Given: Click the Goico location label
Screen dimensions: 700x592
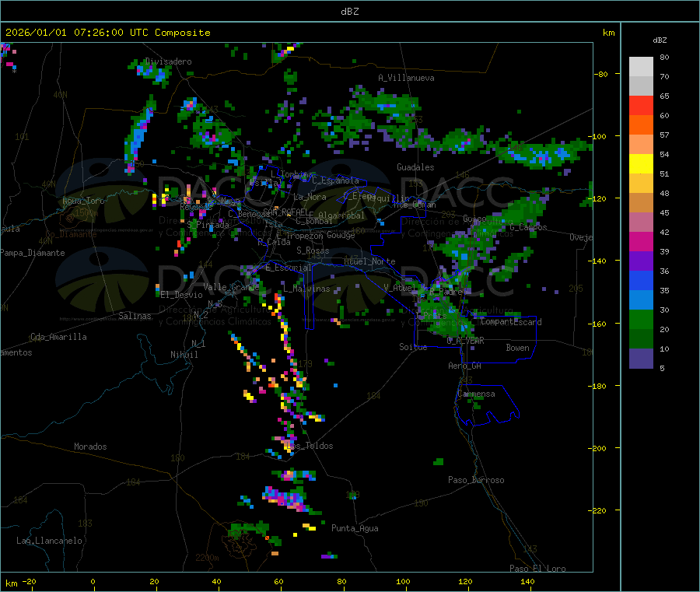Looking at the screenshot, I should point(474,219).
